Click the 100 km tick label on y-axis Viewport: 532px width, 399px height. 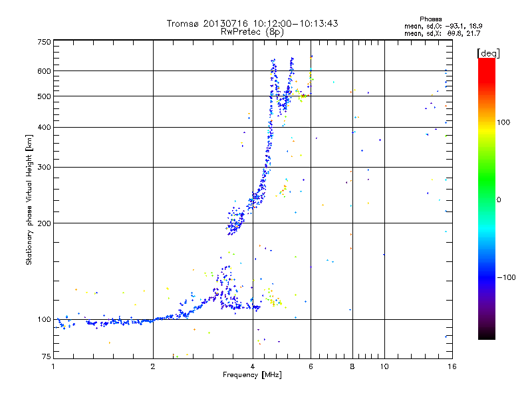click(44, 319)
